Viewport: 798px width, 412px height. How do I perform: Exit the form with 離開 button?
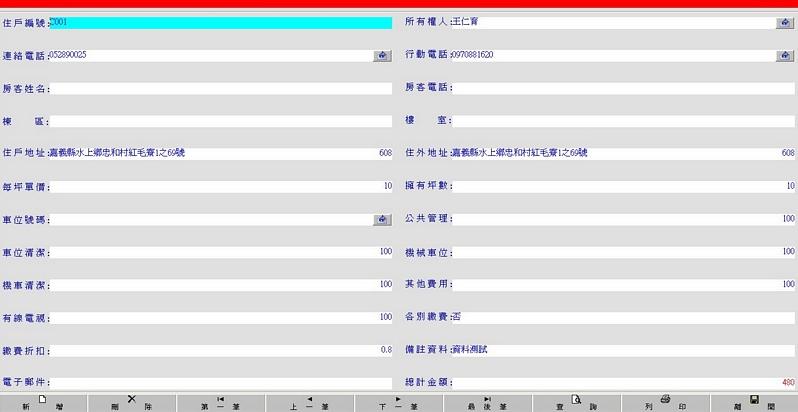click(754, 403)
